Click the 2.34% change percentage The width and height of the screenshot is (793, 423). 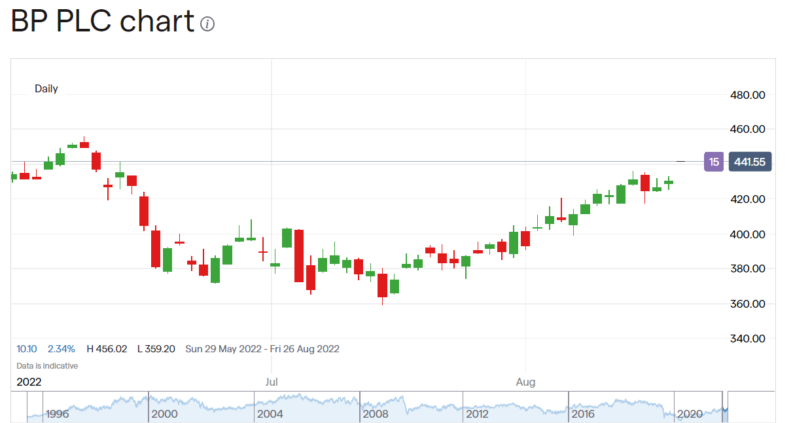coord(61,349)
